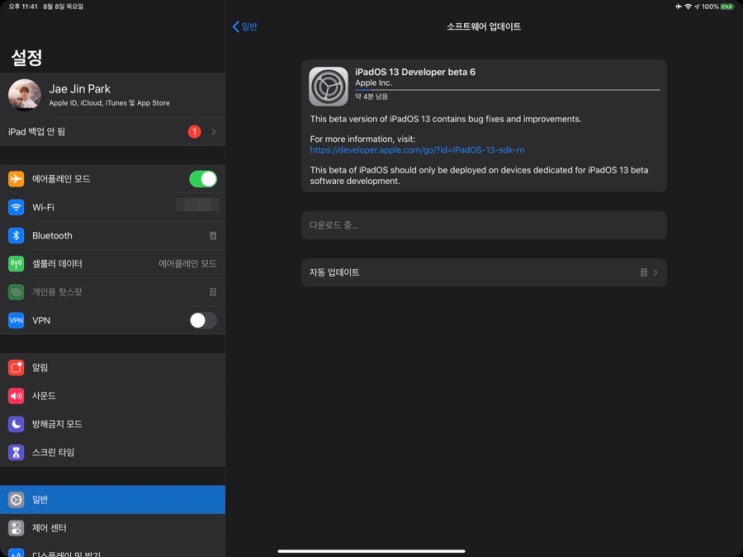Screen dimensions: 743x557
Task: Tap the red notifications (알림) icon
Action: click(16, 367)
